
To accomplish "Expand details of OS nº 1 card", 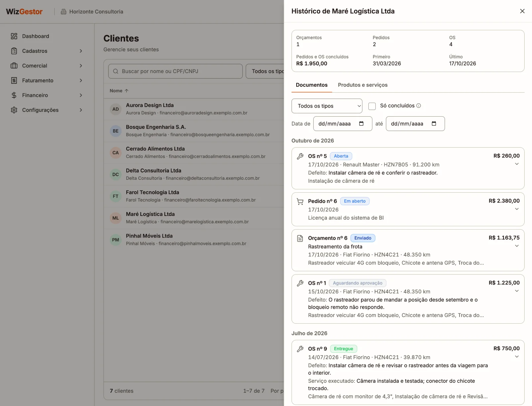I will (x=517, y=291).
